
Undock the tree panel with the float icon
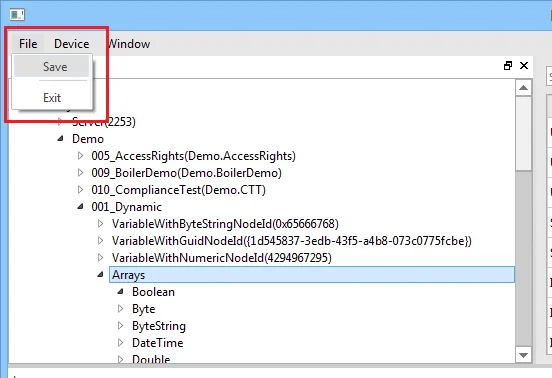[x=508, y=65]
